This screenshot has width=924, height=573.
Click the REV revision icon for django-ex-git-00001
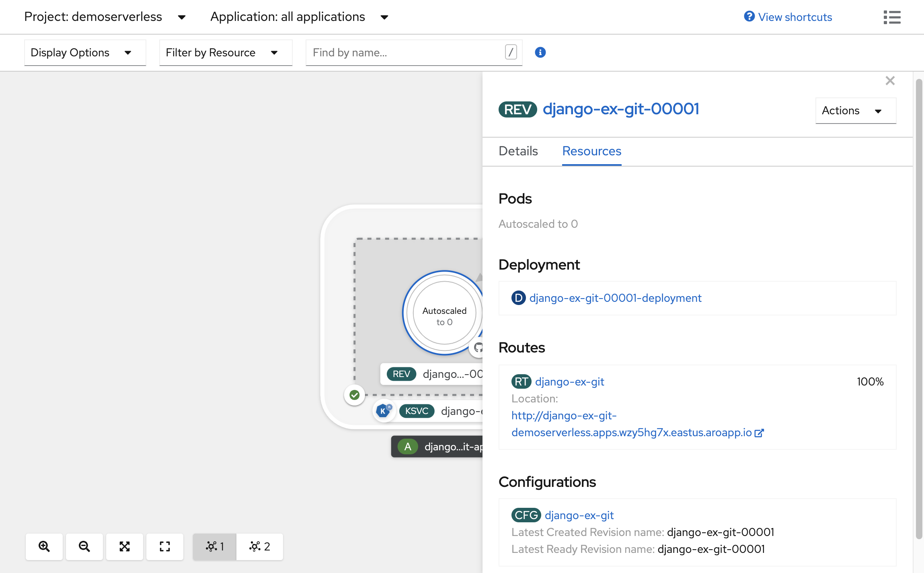pyautogui.click(x=517, y=109)
